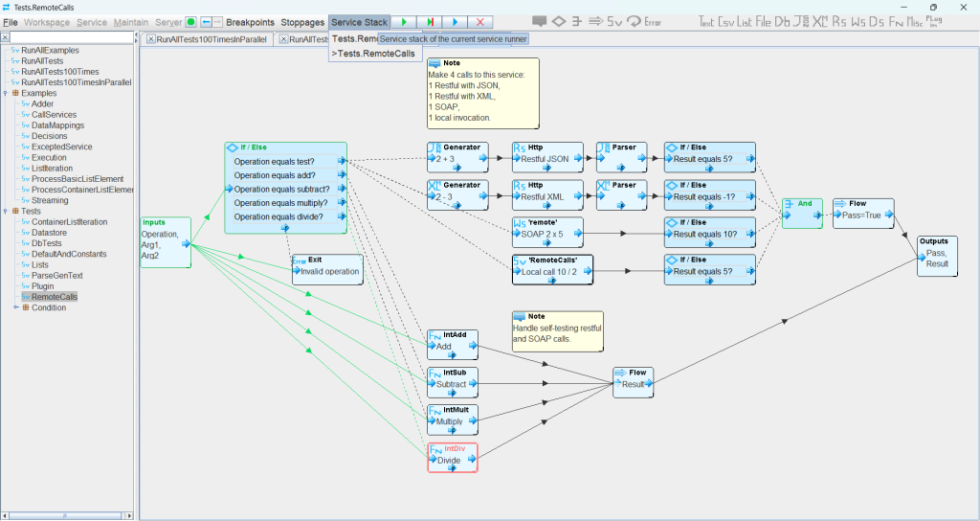Open the Misc component palette
Screen dimensions: 980x521
pyautogui.click(x=915, y=22)
